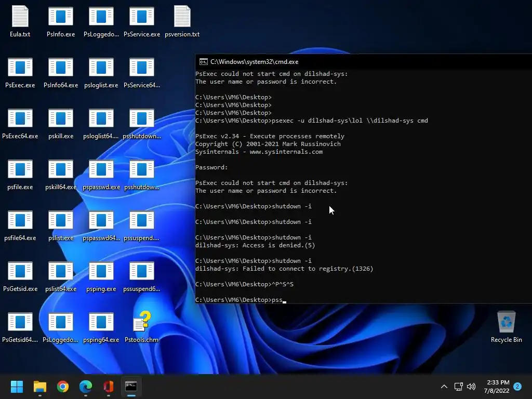Select the PsService64 desktop icon
The image size is (532, 399).
[142, 72]
